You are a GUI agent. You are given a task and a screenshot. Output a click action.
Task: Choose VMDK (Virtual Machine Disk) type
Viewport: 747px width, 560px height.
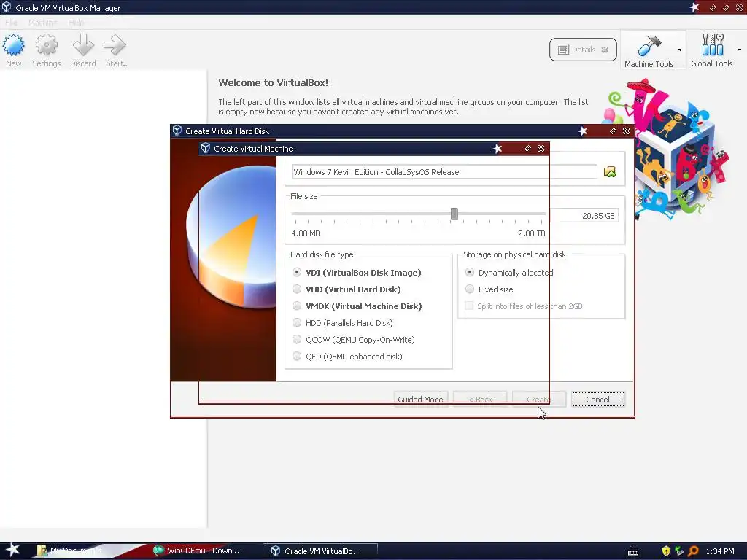click(357, 306)
